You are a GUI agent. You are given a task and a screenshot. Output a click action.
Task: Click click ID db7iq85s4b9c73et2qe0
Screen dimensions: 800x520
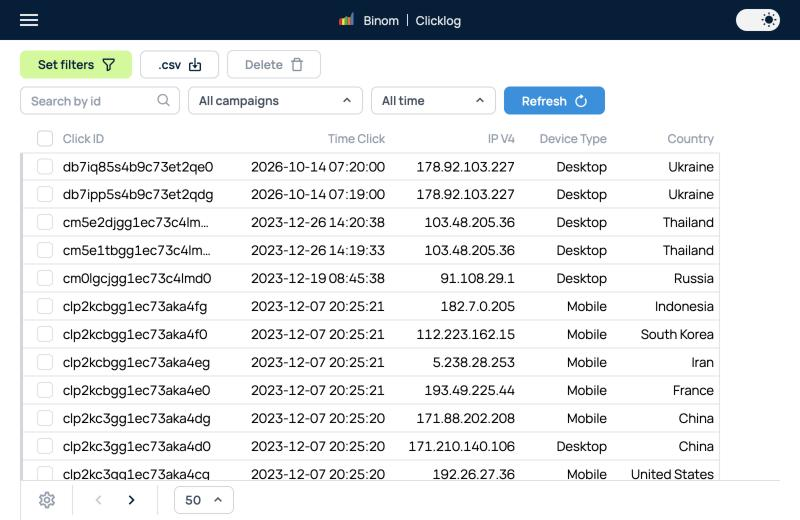coord(138,167)
